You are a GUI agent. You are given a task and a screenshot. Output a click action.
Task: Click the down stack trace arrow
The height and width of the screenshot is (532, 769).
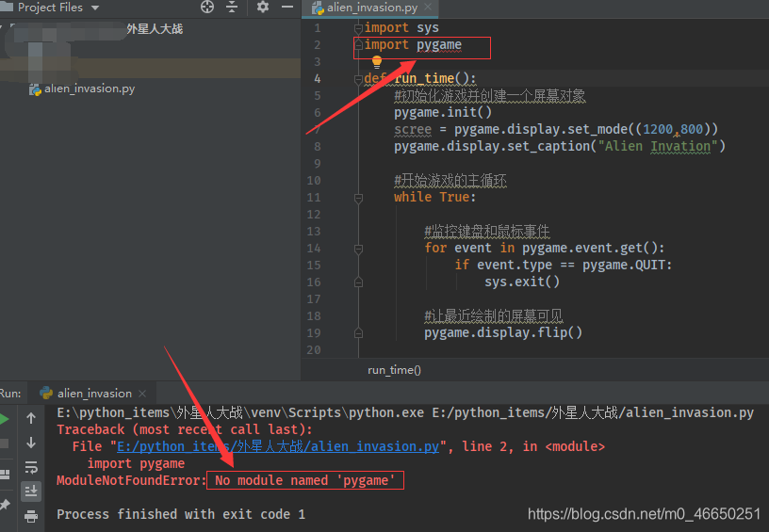tap(31, 443)
